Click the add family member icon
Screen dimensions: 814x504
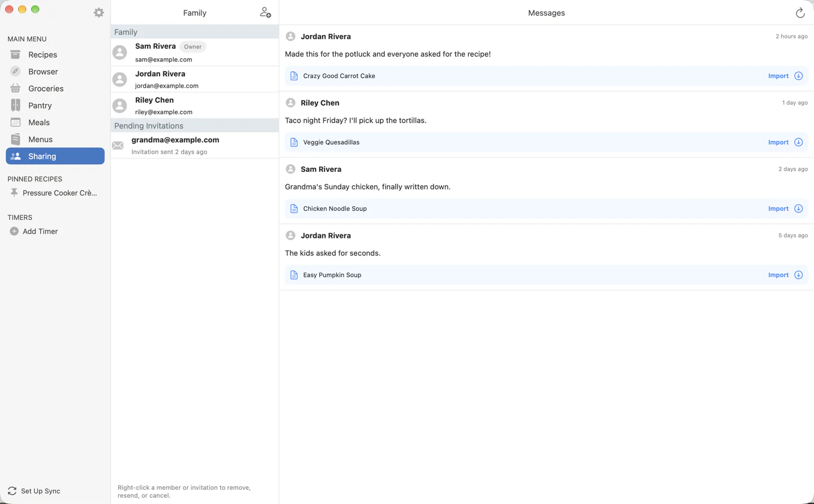265,12
